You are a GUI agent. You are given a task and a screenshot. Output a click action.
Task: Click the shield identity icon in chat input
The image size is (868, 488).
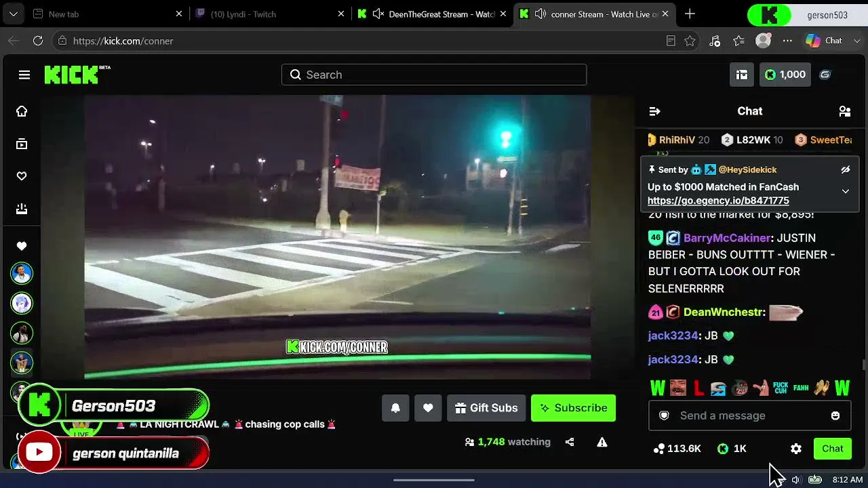click(x=665, y=415)
